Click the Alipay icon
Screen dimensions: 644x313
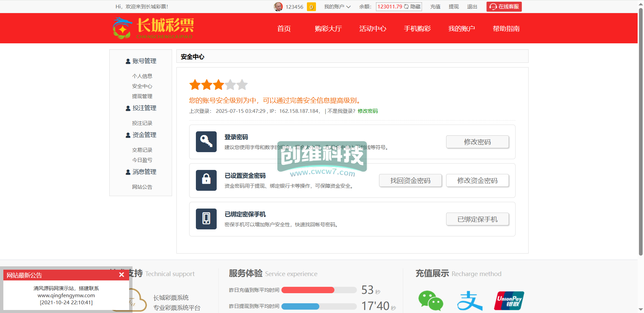coord(470,301)
